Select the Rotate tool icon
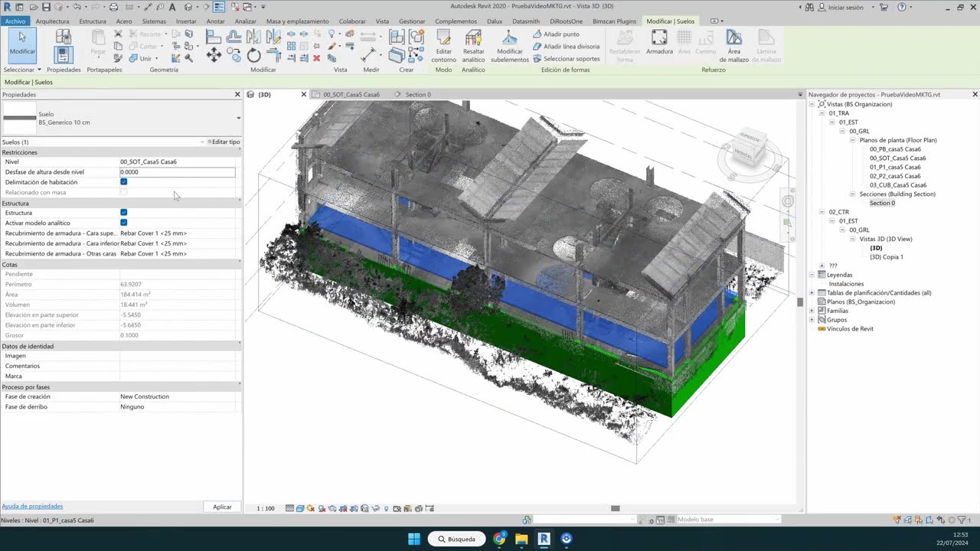This screenshot has height=551, width=980. click(254, 55)
